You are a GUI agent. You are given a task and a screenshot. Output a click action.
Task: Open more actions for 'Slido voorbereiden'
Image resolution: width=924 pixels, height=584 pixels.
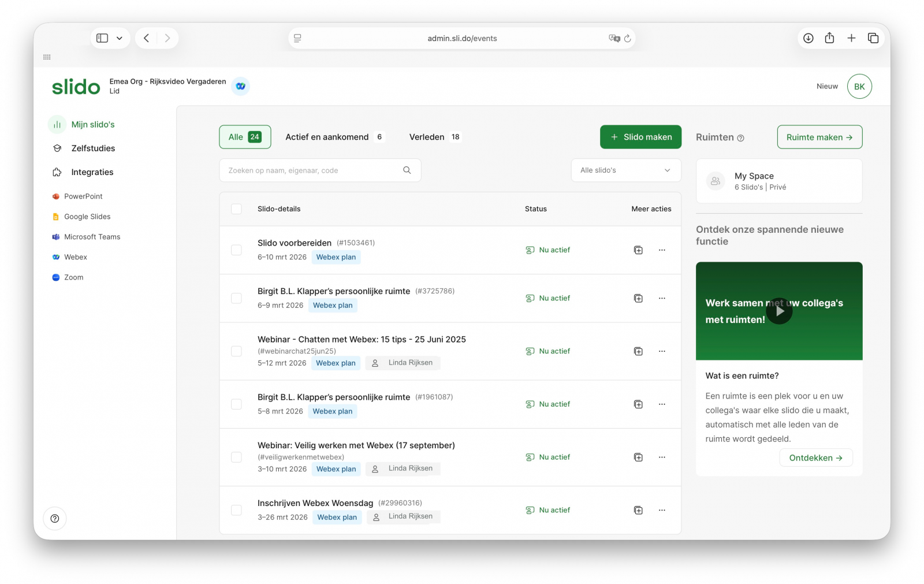click(x=662, y=250)
